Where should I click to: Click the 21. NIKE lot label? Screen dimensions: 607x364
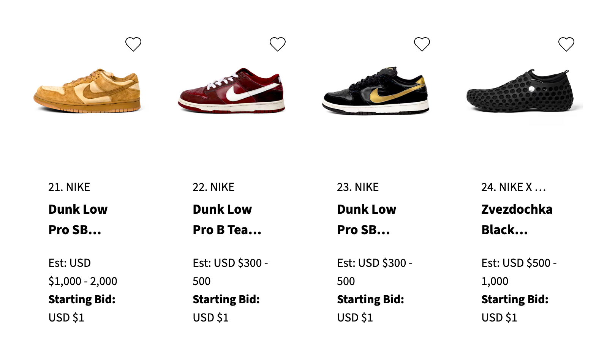coord(69,187)
